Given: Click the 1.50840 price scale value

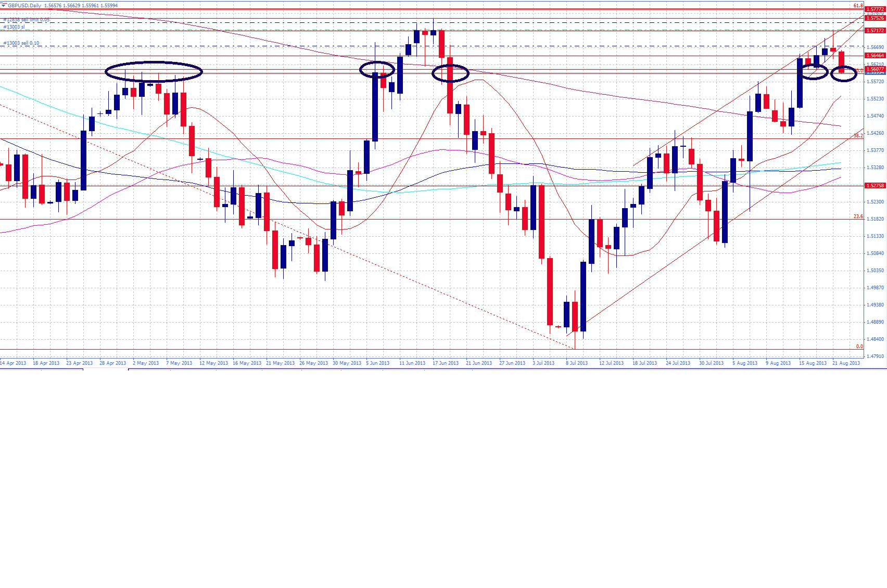Looking at the screenshot, I should pyautogui.click(x=876, y=253).
